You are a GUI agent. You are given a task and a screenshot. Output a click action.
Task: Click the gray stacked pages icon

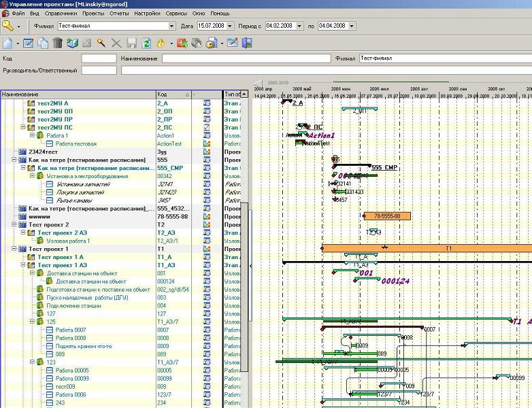197,43
